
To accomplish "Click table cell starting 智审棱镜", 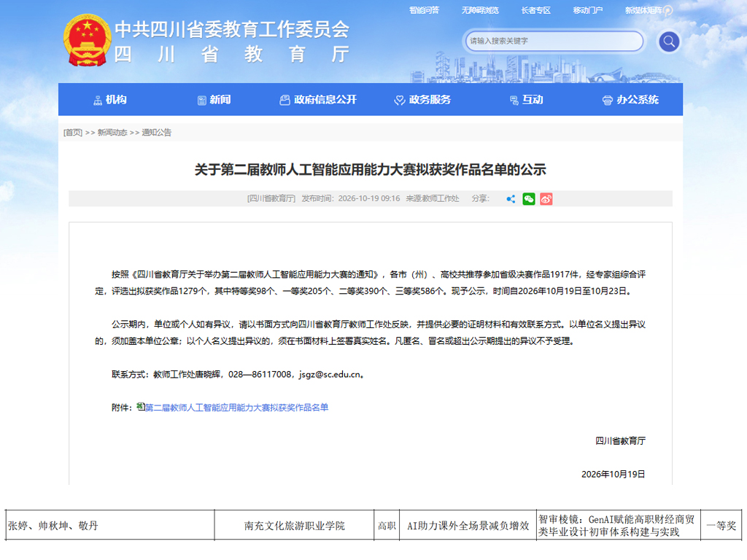I will click(x=619, y=525).
